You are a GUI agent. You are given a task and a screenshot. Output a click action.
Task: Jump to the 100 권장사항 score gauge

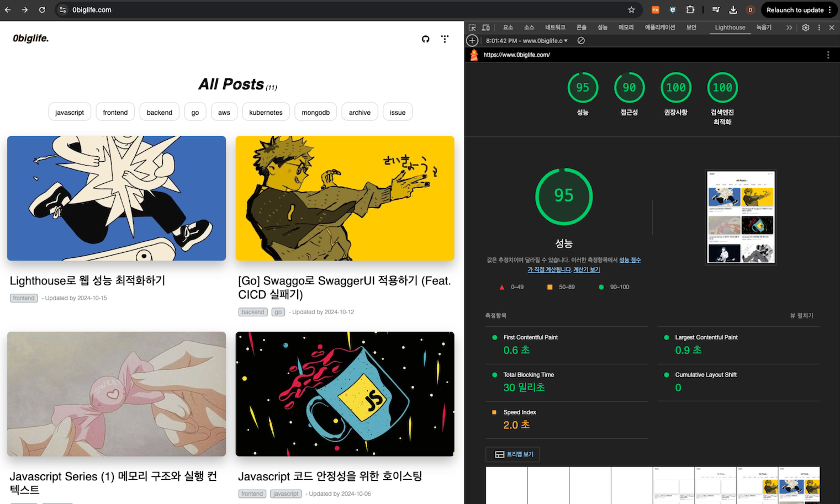coord(676,94)
